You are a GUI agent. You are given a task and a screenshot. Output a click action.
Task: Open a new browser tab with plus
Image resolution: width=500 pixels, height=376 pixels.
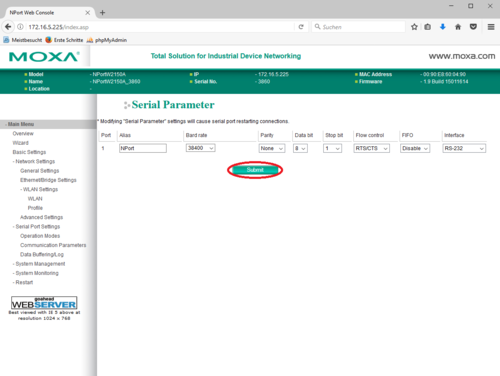103,13
